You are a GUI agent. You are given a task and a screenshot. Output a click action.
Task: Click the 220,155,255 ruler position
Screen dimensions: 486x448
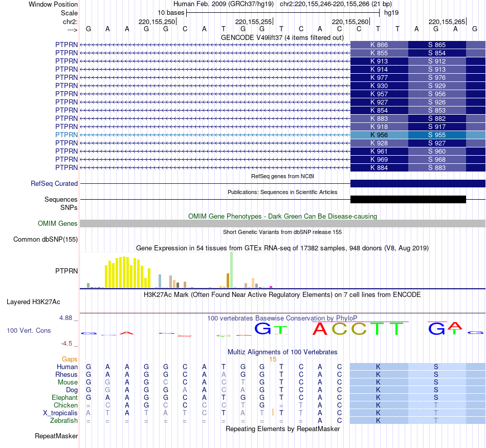point(254,22)
